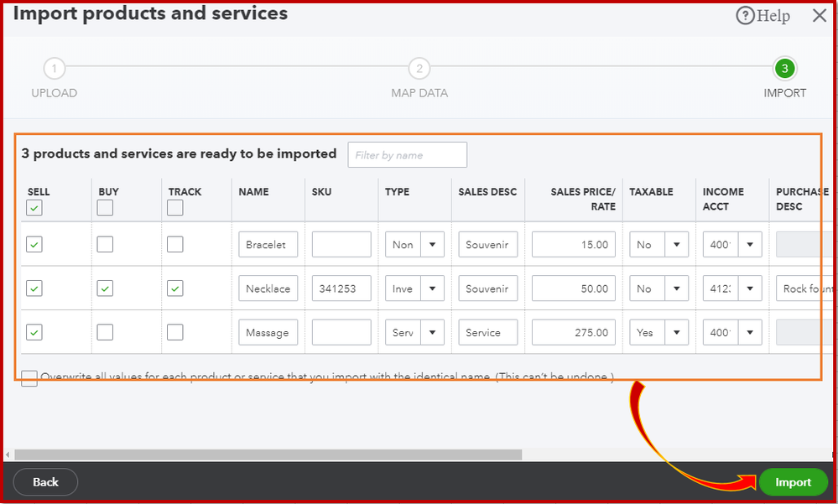Open Type dropdown for Necklace

pos(432,288)
